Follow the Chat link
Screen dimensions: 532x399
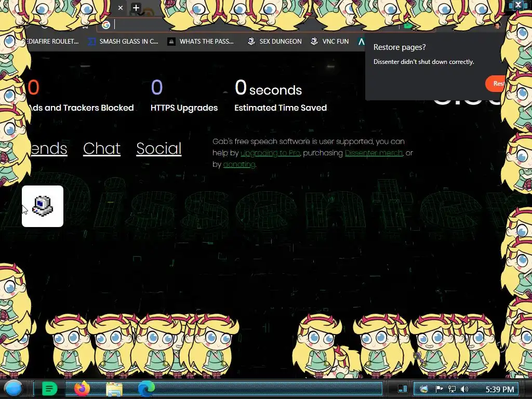pyautogui.click(x=102, y=148)
